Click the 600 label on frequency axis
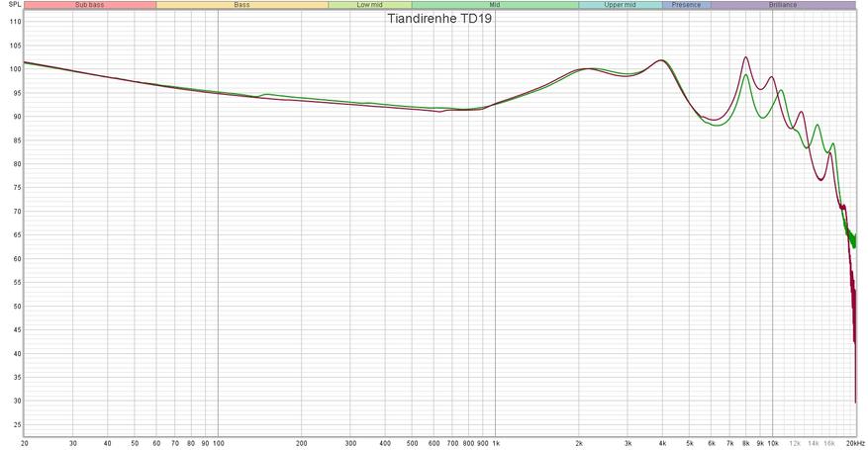The height and width of the screenshot is (450, 868). [434, 443]
